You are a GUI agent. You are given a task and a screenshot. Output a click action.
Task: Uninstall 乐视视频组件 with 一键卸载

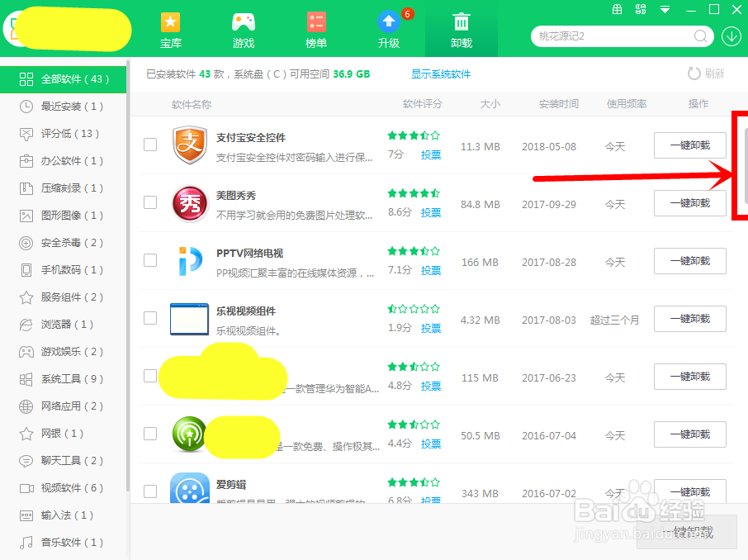[x=690, y=319]
